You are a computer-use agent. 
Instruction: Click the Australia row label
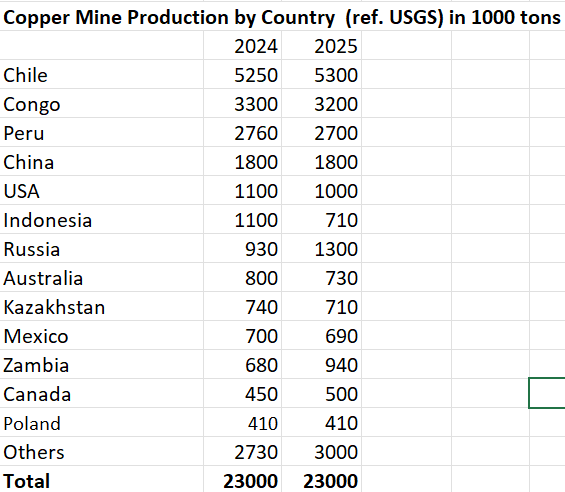102,278
